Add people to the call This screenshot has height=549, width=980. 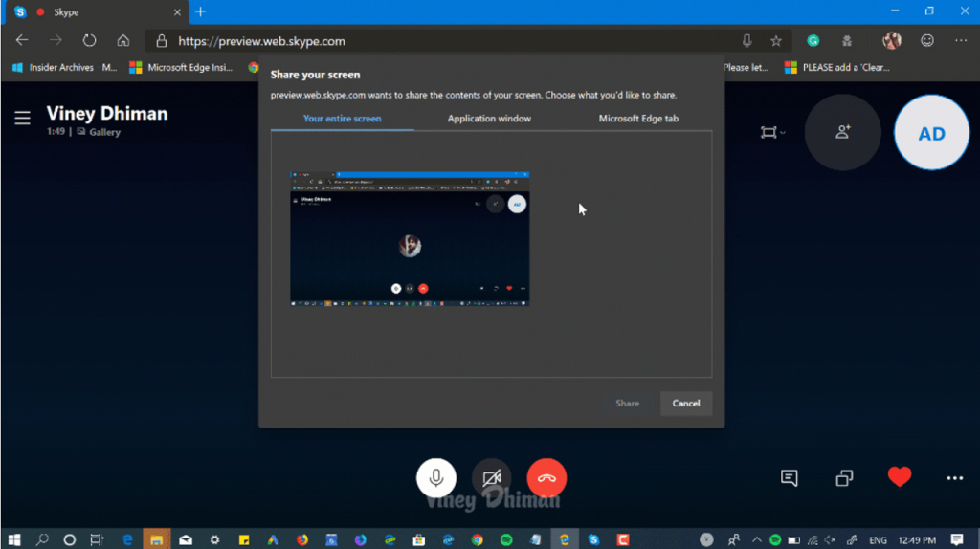[x=842, y=132]
